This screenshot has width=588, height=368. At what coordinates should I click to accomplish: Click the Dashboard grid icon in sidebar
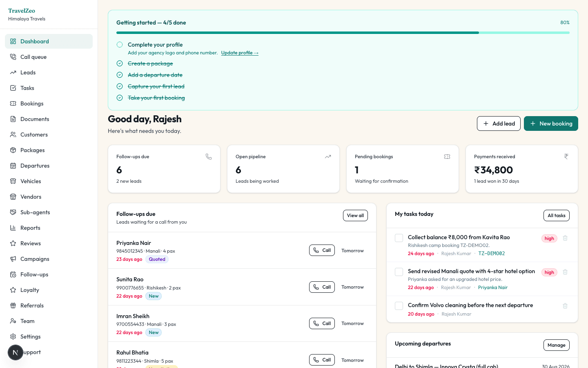[13, 41]
